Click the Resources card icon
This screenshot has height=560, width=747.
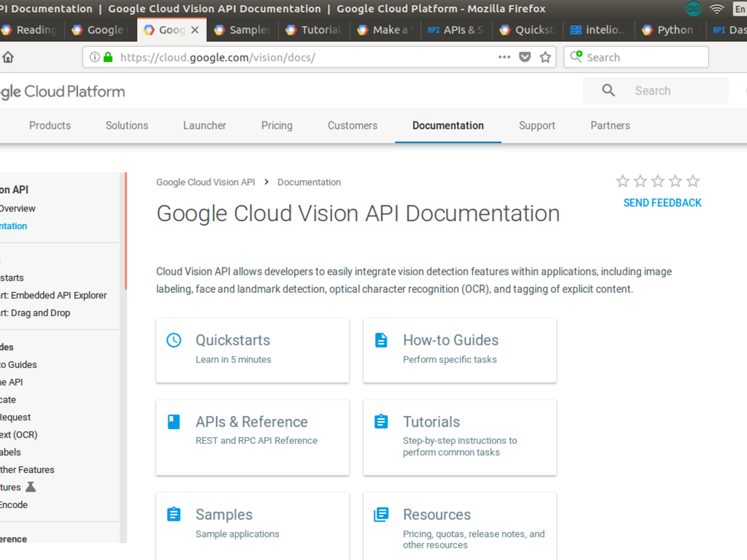tap(381, 514)
